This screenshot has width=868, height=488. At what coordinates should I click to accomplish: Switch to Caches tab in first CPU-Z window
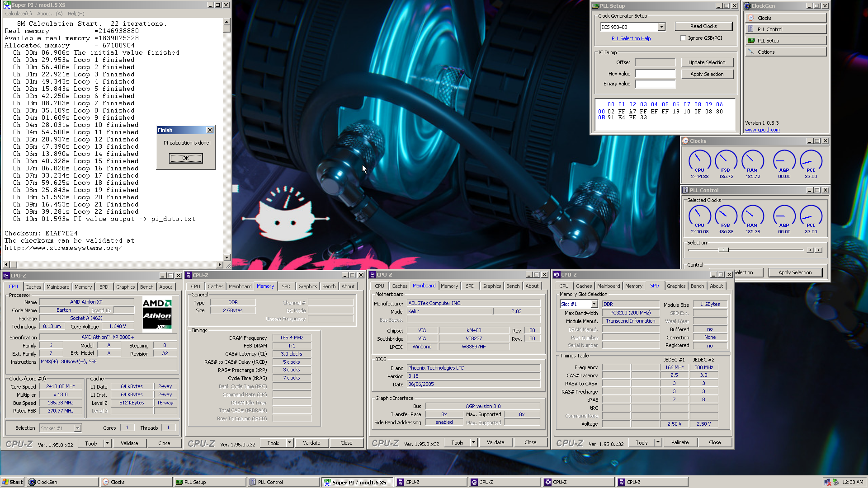33,287
